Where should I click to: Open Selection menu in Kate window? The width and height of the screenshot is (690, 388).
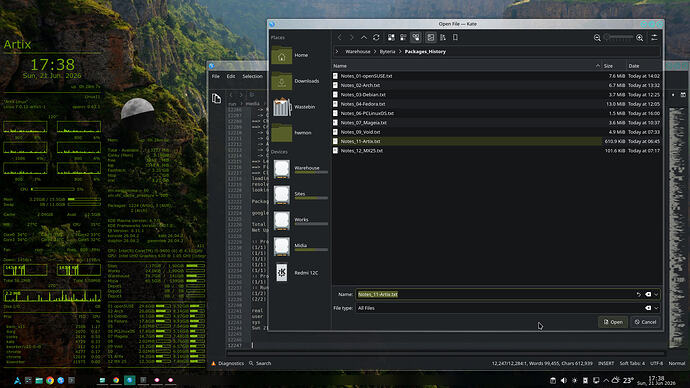tap(252, 76)
